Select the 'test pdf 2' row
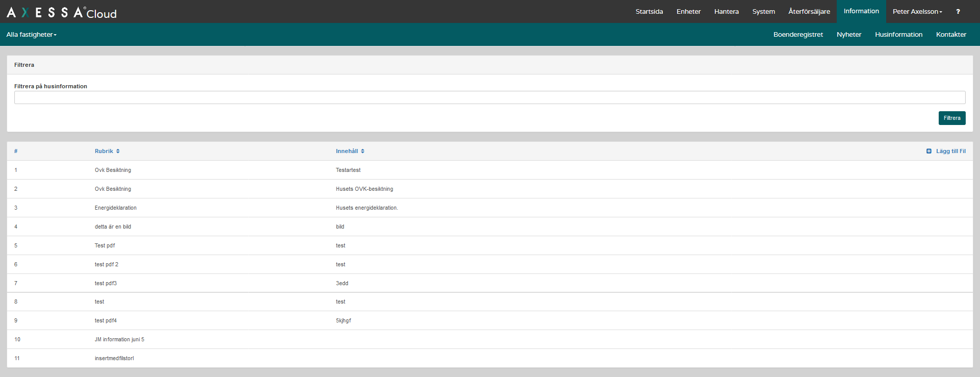 click(x=489, y=264)
